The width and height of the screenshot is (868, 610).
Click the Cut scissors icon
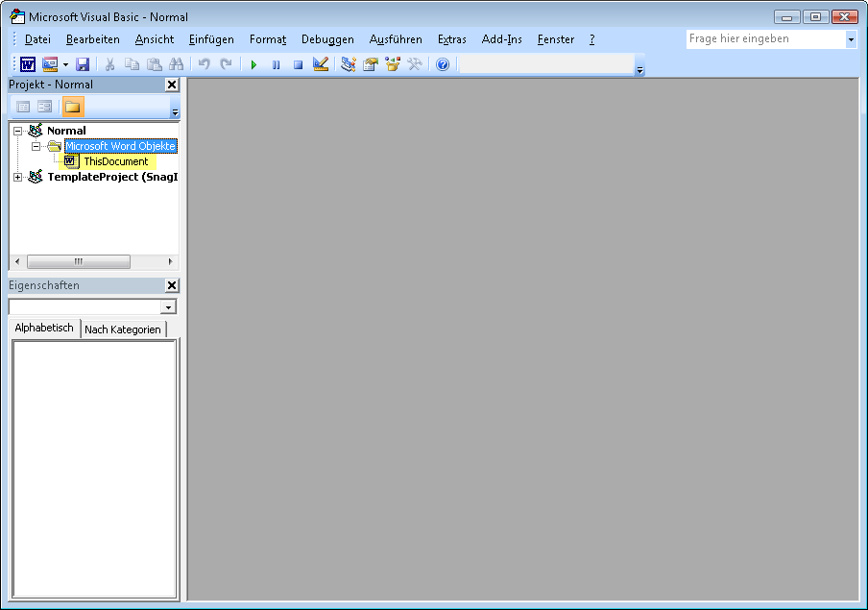[x=109, y=64]
